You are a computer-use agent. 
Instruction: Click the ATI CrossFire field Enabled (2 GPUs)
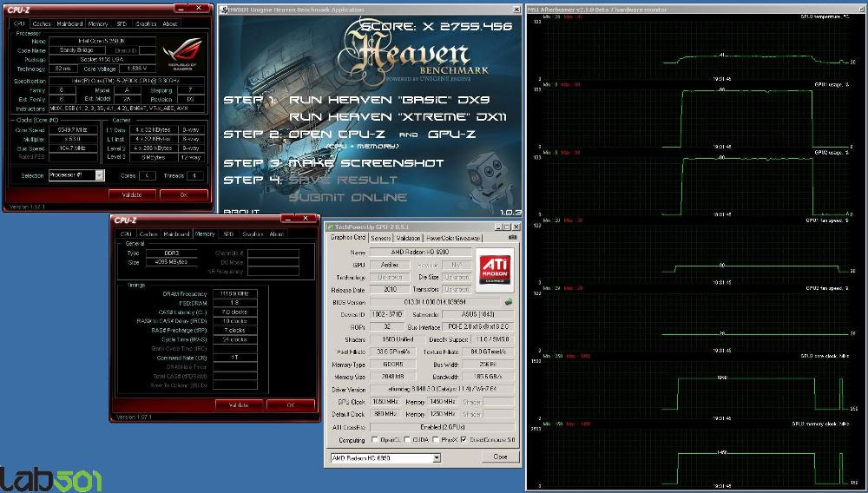442,427
